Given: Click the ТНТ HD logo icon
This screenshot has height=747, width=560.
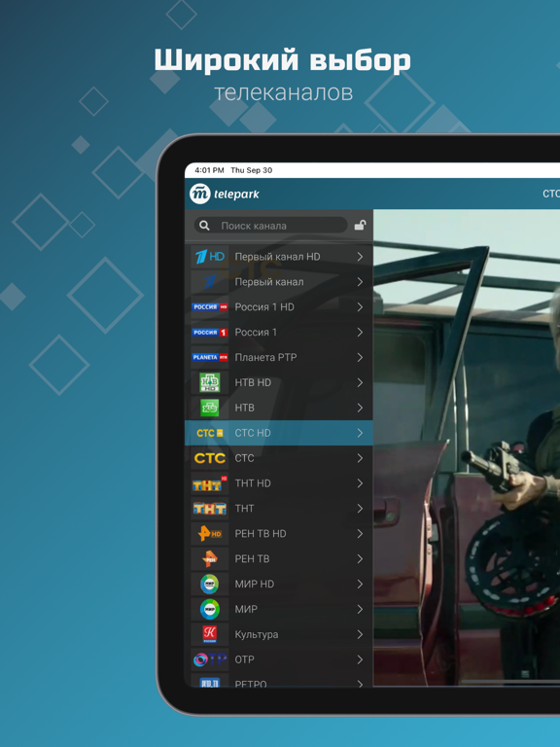Looking at the screenshot, I should pos(210,483).
